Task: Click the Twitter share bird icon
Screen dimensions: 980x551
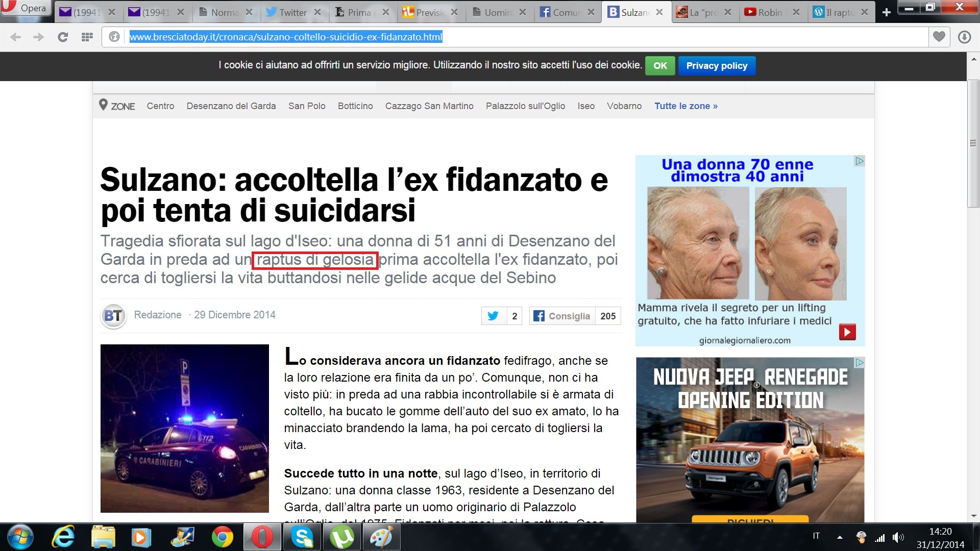Action: [x=493, y=316]
